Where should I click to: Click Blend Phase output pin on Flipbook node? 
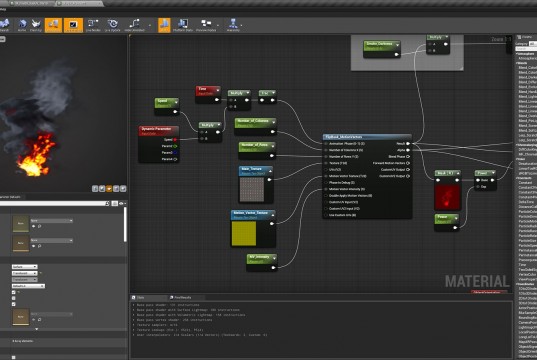[x=408, y=157]
